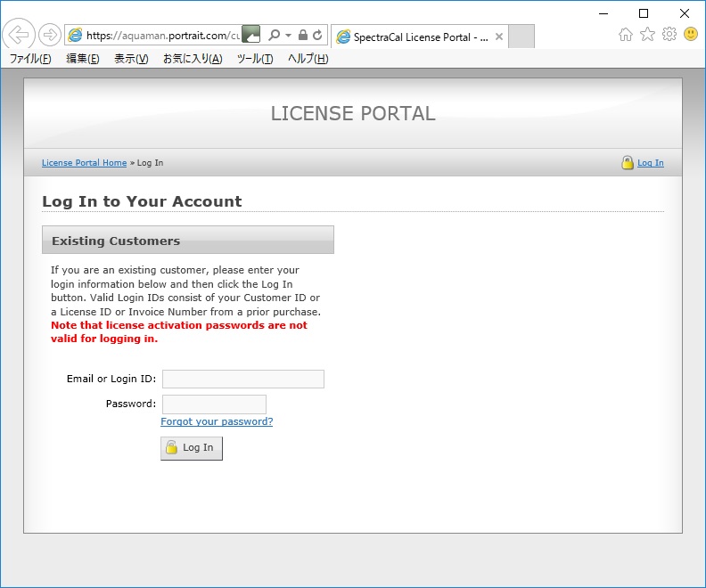Click the browser Back arrow button
Screen dimensions: 706x588
19,35
